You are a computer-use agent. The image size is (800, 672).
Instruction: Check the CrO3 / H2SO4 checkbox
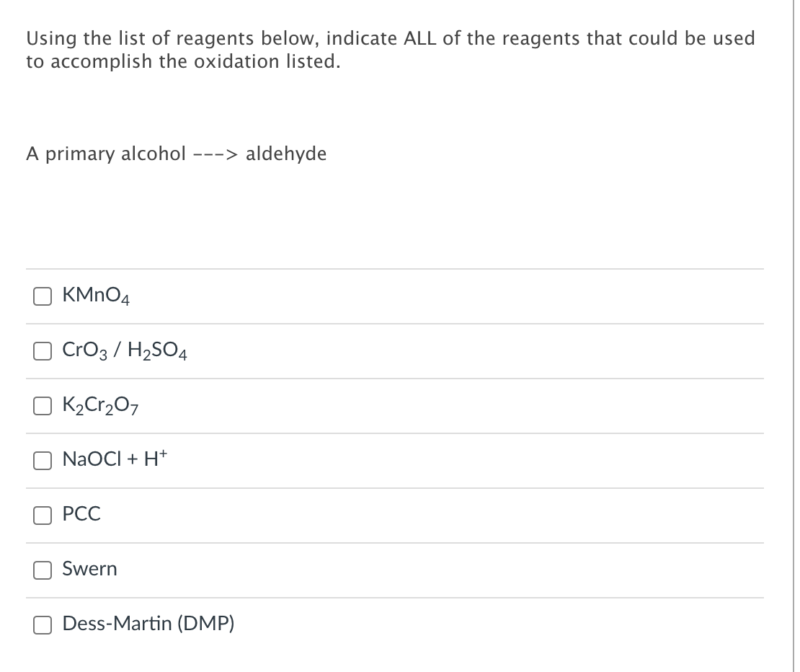(x=42, y=351)
